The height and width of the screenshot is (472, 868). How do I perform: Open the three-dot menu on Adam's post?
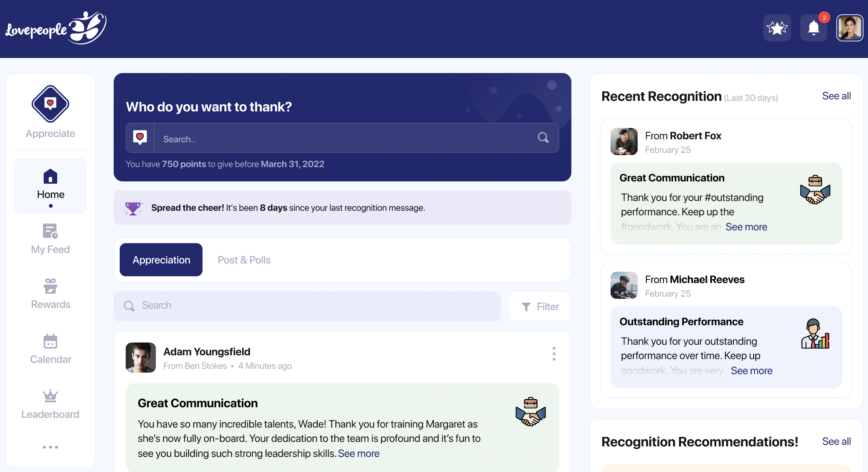[554, 354]
